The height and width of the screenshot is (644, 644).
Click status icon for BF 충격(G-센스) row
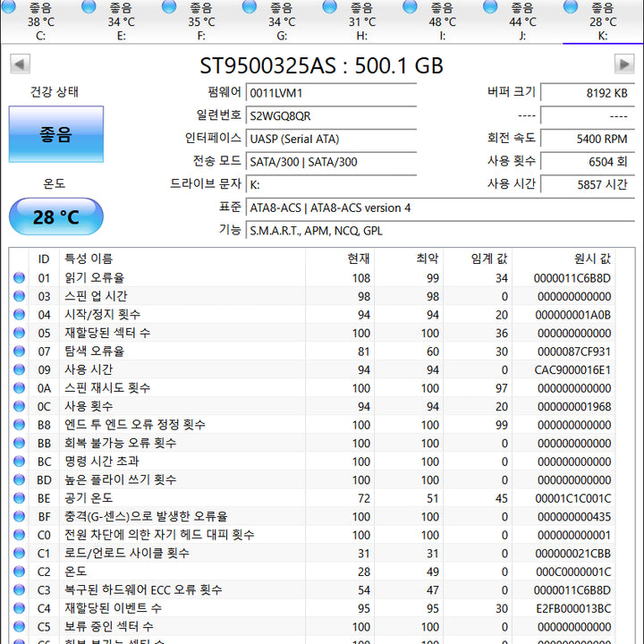pyautogui.click(x=20, y=516)
